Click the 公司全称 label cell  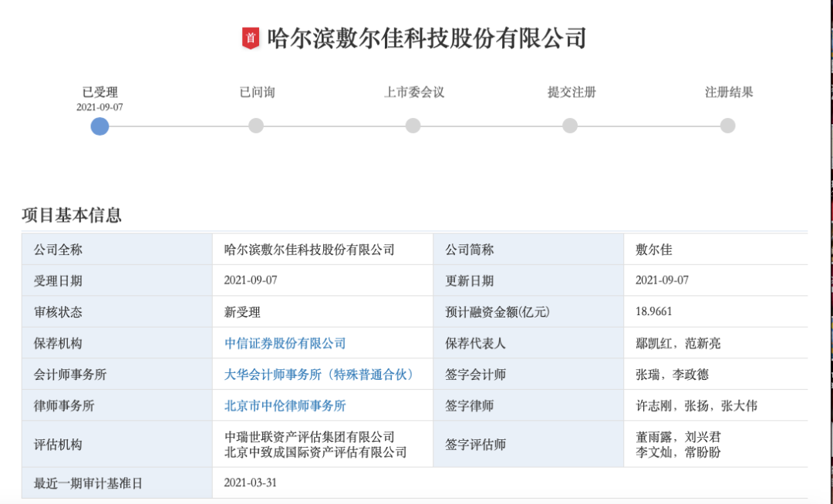coord(117,250)
